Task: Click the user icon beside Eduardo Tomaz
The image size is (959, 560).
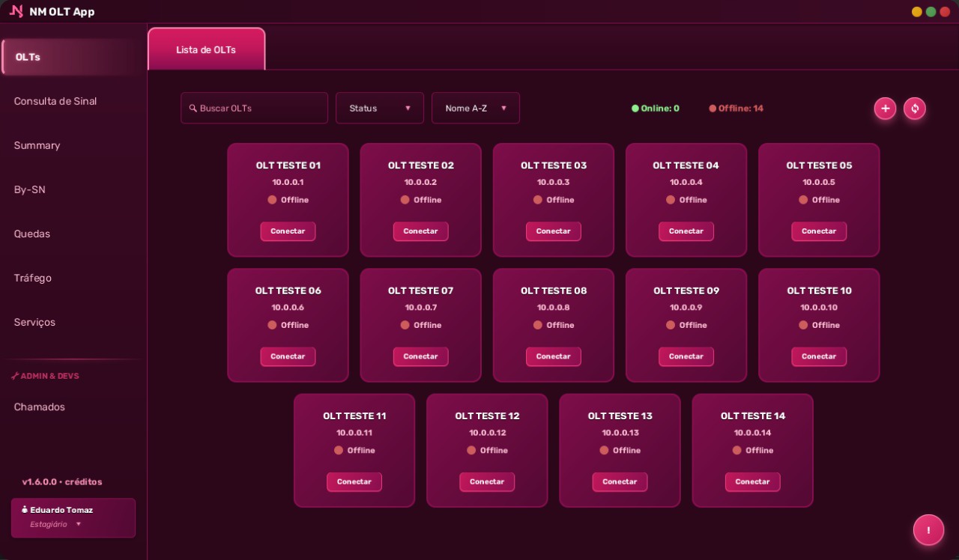Action: (25, 510)
